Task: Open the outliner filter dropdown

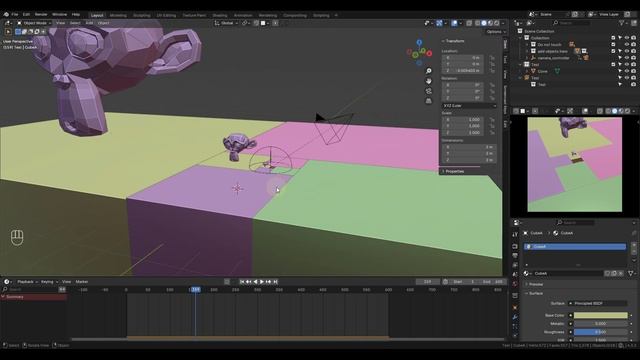Action: point(624,23)
